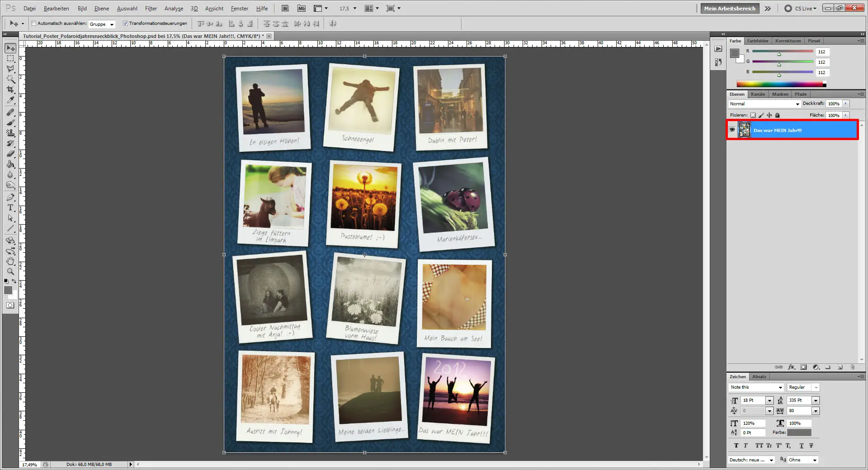
Task: Open the text Farbe color swatch
Action: [x=800, y=432]
